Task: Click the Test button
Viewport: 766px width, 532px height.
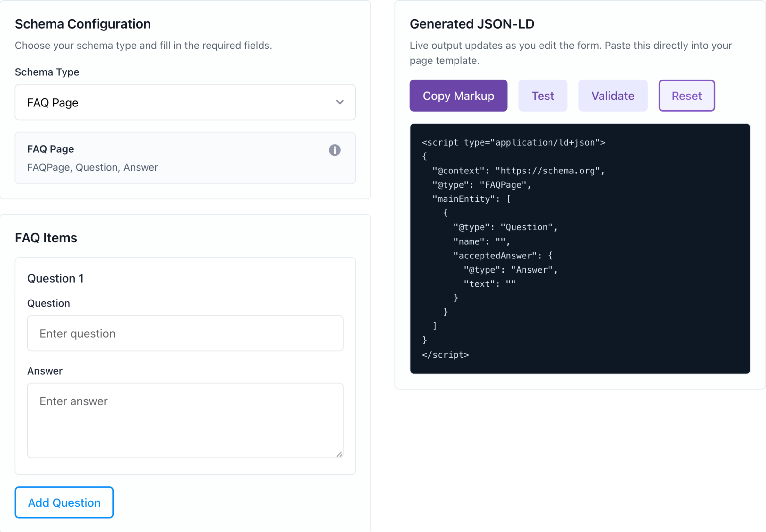Action: 542,96
